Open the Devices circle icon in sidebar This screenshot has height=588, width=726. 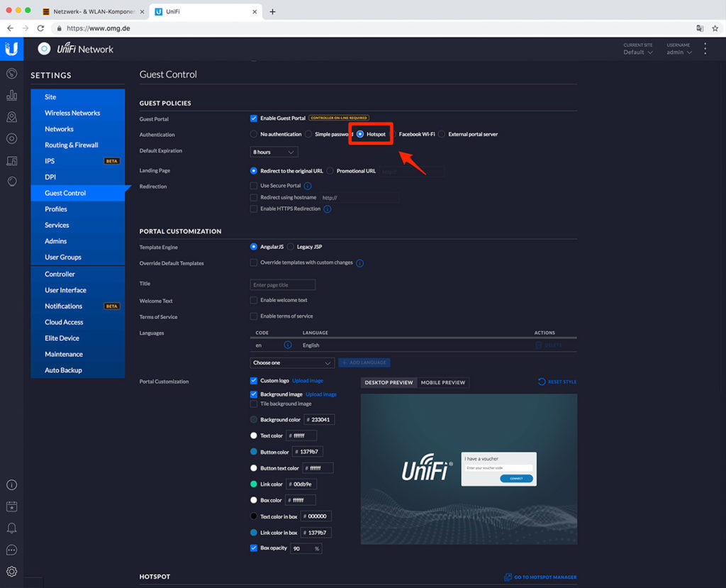[11, 138]
